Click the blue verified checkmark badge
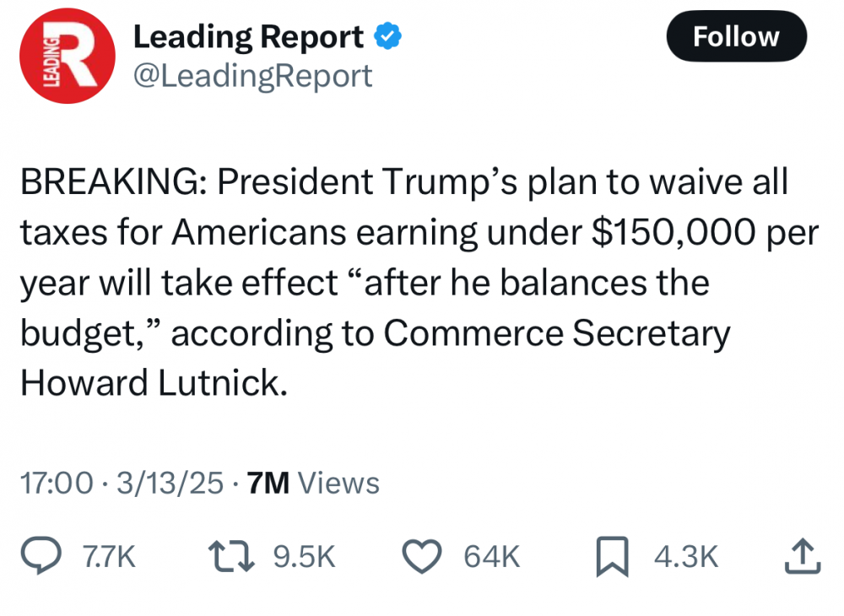The image size is (844, 616). click(387, 36)
